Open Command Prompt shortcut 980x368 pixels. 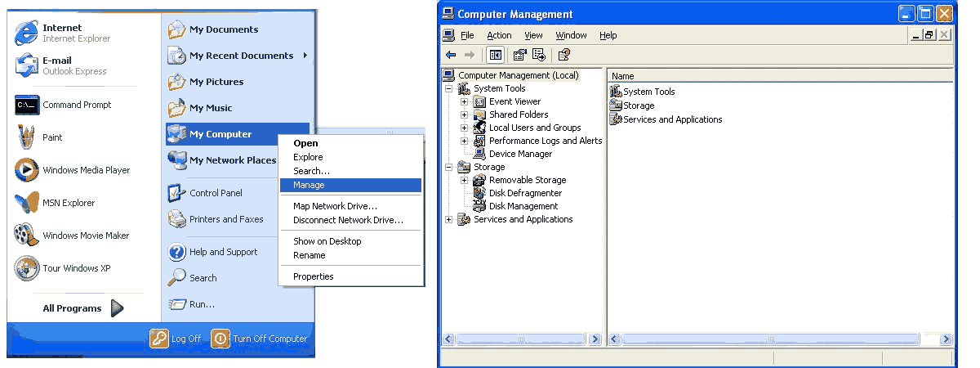click(x=64, y=105)
